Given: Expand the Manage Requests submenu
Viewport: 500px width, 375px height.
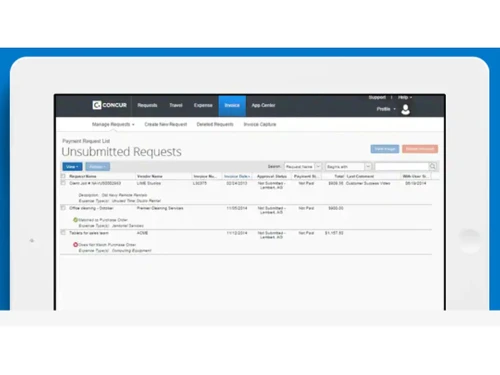Looking at the screenshot, I should (x=113, y=124).
